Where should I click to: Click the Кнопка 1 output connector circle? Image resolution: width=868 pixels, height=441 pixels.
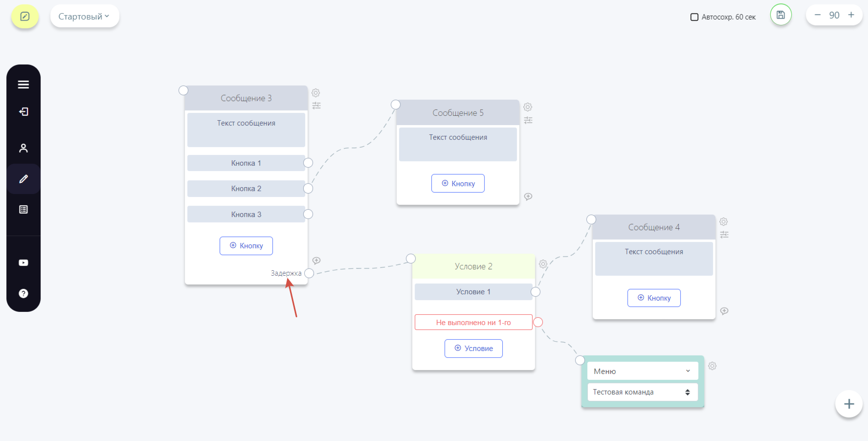click(308, 163)
